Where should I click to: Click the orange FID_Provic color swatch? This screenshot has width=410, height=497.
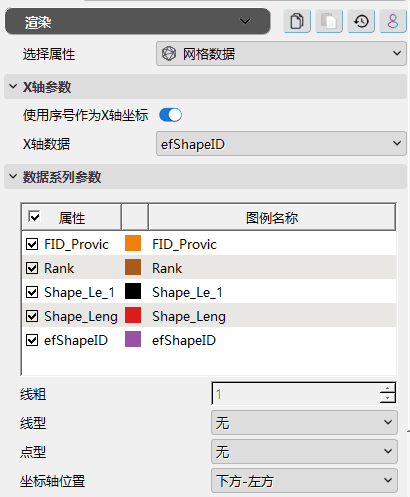(133, 243)
